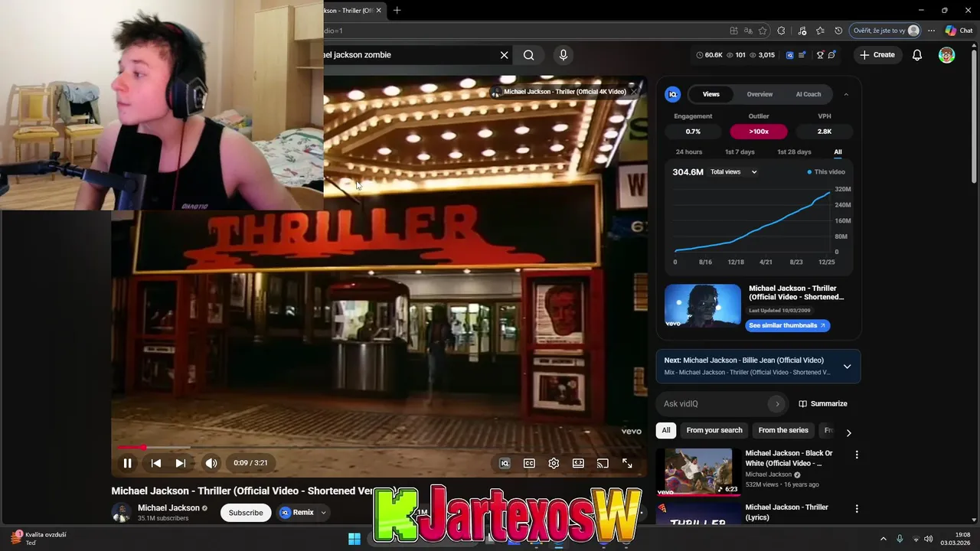Open options menu for Black Or White
This screenshot has width=980, height=551.
point(857,455)
